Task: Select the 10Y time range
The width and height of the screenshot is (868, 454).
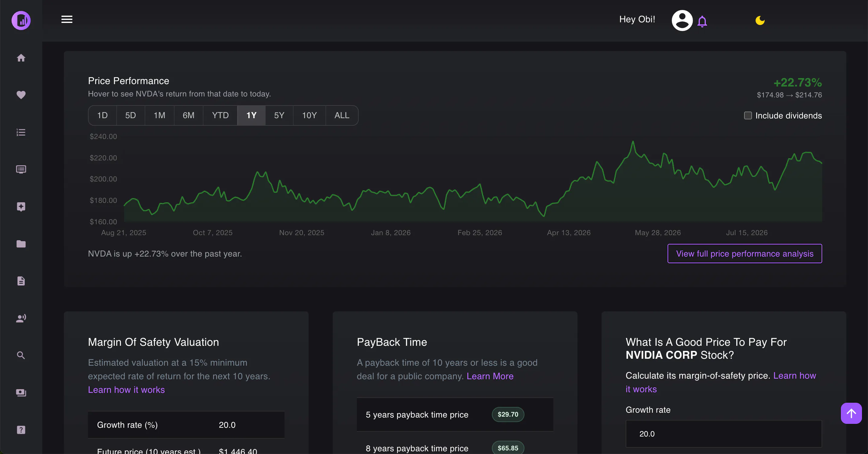Action: tap(309, 115)
